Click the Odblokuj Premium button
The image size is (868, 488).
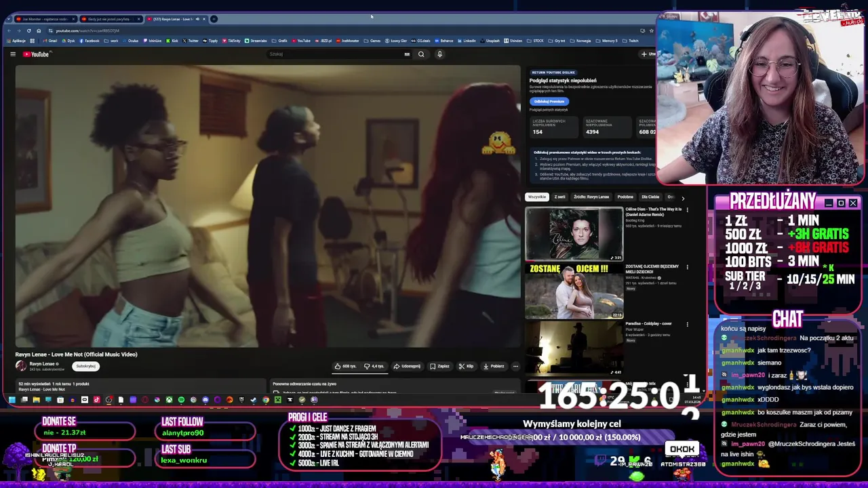(549, 101)
